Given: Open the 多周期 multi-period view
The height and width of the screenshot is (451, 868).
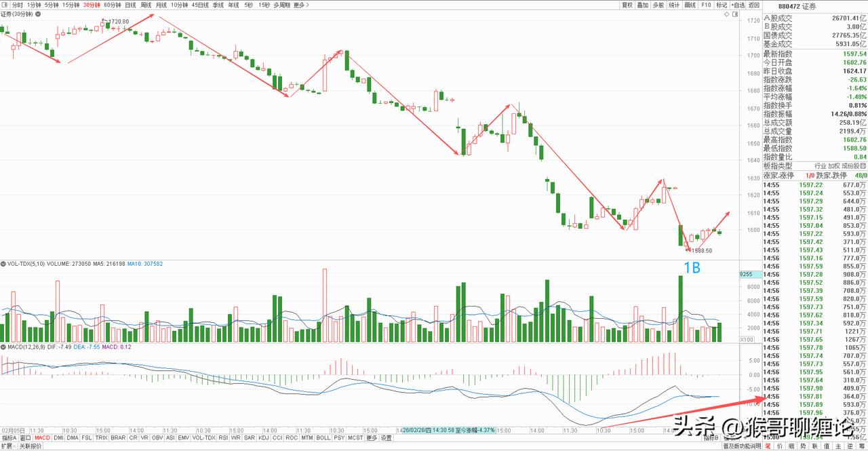Looking at the screenshot, I should (282, 5).
